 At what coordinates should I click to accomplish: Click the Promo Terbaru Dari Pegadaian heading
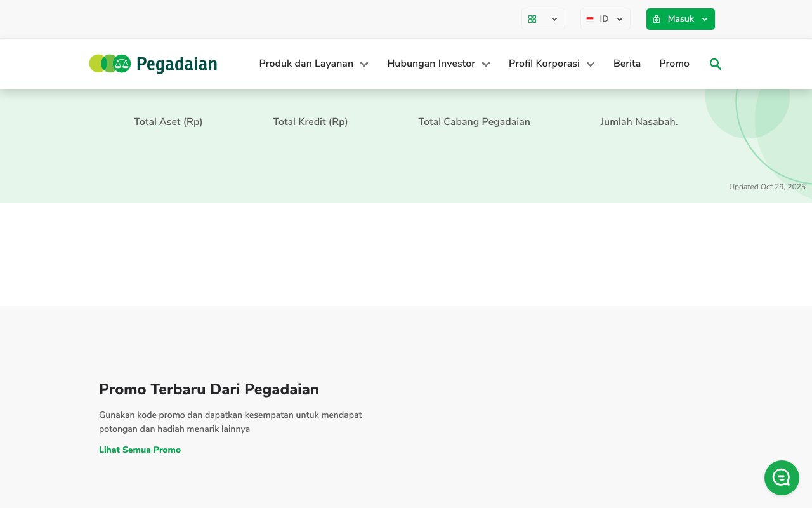(209, 389)
